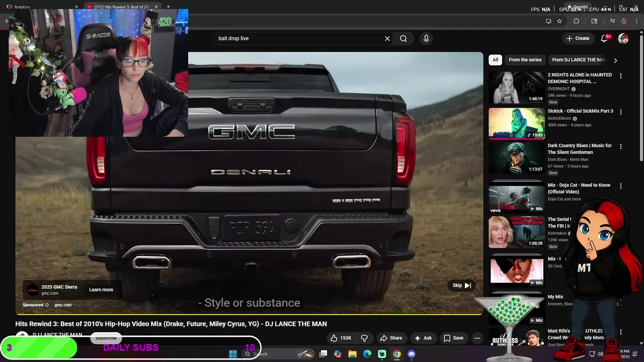Select the From DJ LANCE THE MAN chip
This screenshot has height=362, width=644.
click(579, 60)
